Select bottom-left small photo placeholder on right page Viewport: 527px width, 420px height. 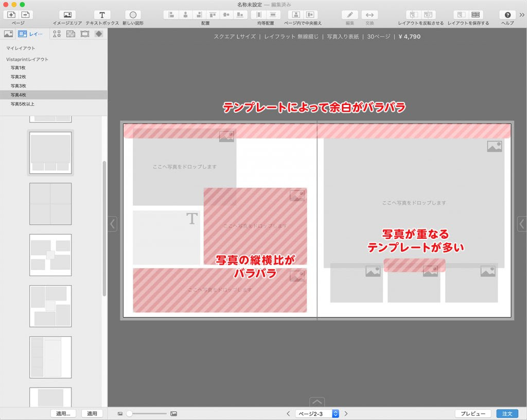[356, 283]
